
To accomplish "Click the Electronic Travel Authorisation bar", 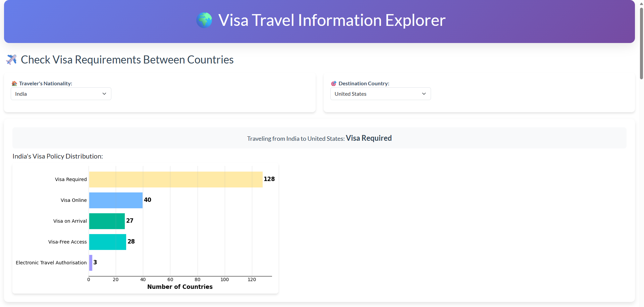I will (x=90, y=262).
